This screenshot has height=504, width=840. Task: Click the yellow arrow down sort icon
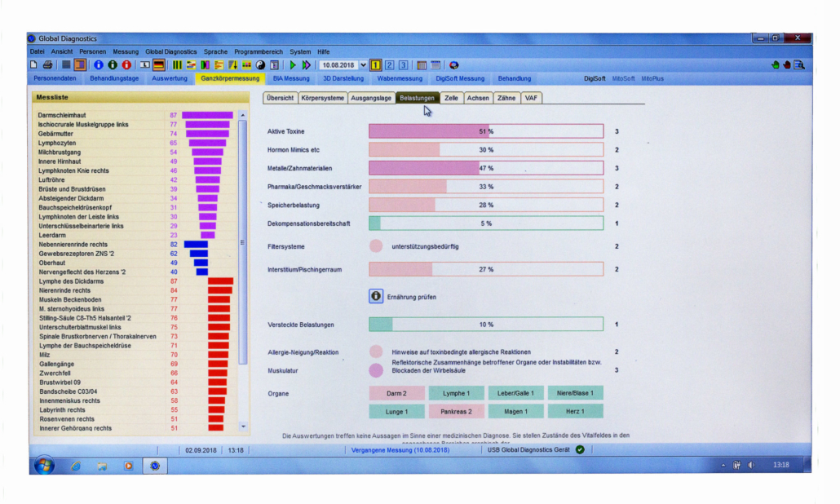pos(232,64)
